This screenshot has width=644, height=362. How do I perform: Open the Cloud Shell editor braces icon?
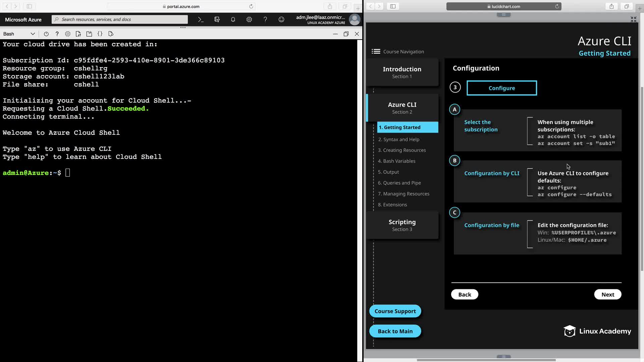tap(100, 34)
